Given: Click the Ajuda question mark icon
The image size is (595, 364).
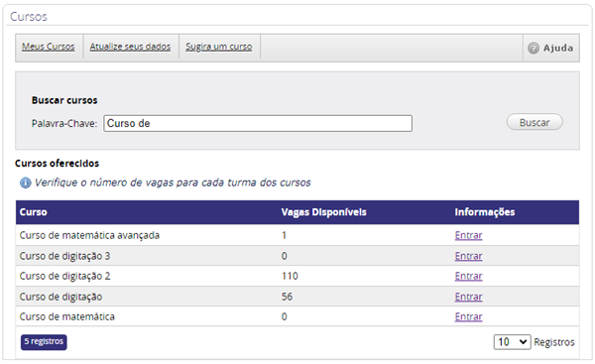Looking at the screenshot, I should (534, 49).
